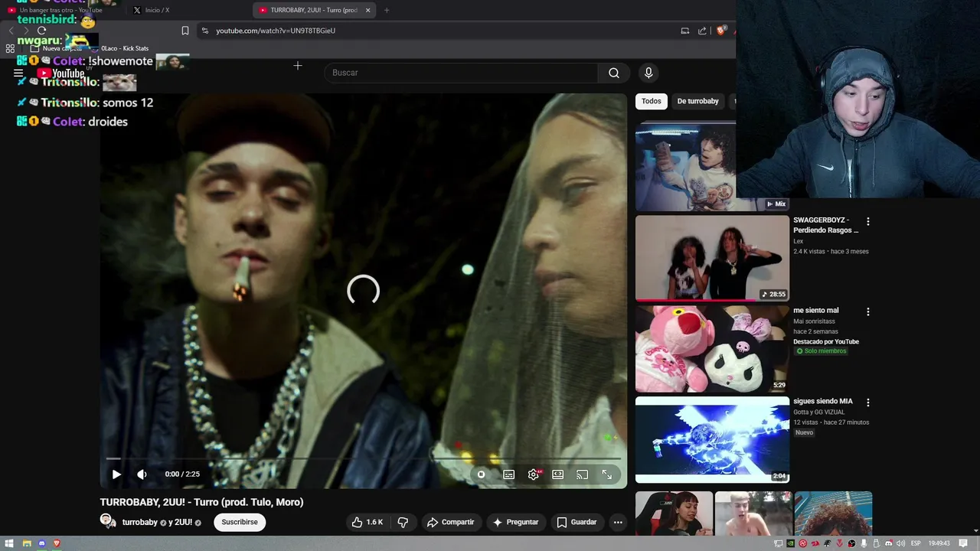
Task: Open Discord from the taskbar
Action: 41,543
